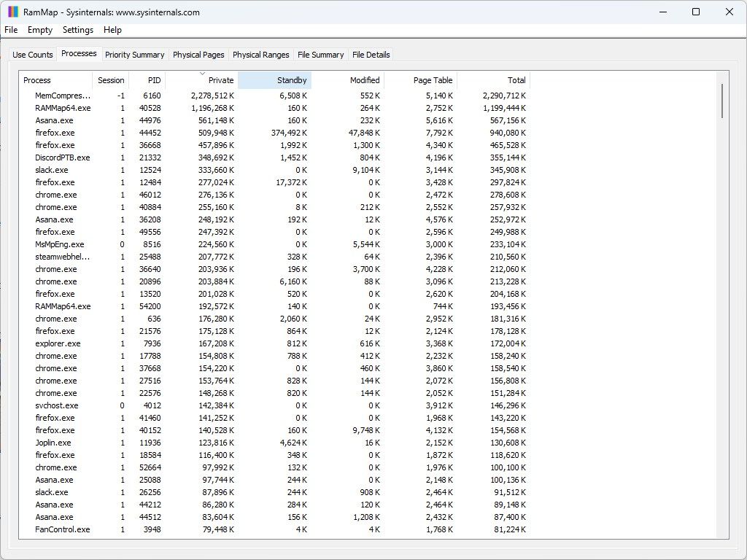Sort by the Session column header
Image resolution: width=747 pixels, height=560 pixels.
[x=111, y=80]
